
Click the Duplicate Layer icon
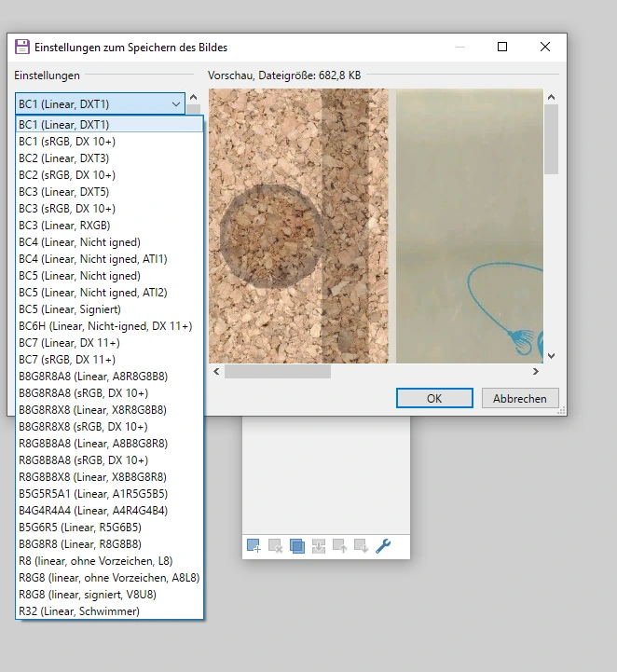coord(296,546)
